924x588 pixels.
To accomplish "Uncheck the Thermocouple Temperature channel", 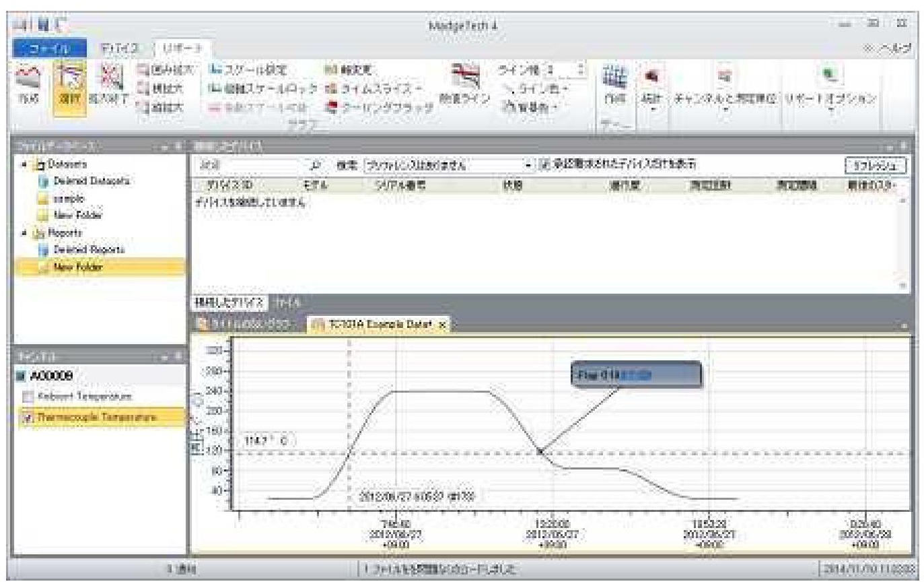I will click(28, 418).
